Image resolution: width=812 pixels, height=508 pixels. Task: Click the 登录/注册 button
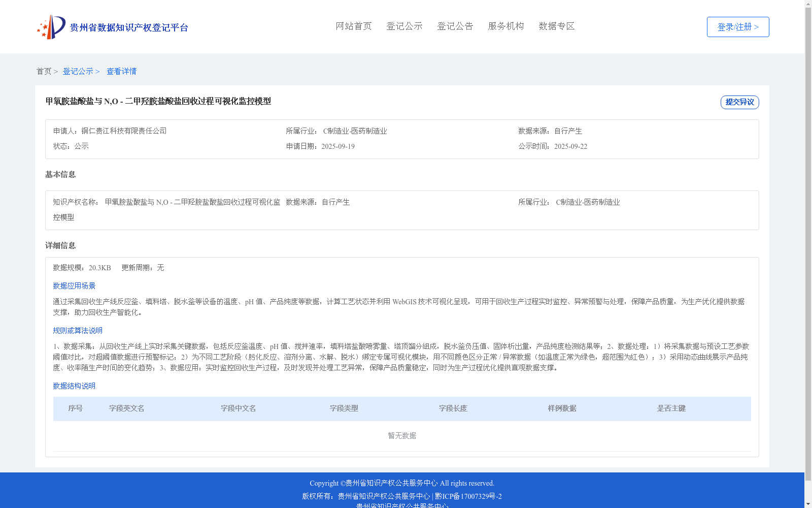click(x=738, y=27)
